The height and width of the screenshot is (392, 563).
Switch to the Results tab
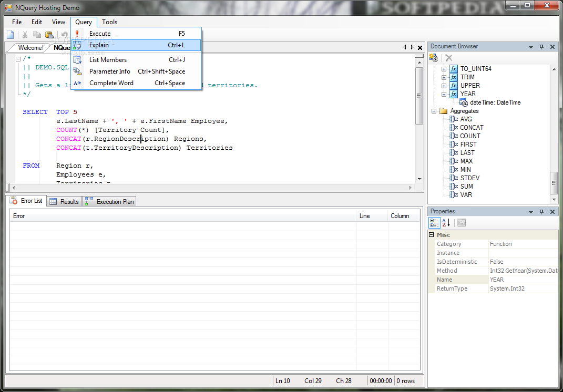click(x=64, y=202)
